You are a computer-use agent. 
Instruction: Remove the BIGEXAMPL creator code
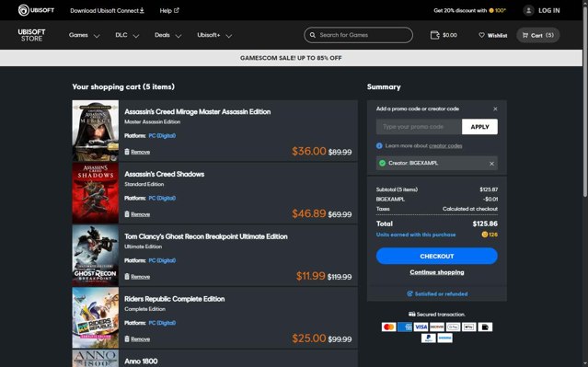(x=491, y=164)
